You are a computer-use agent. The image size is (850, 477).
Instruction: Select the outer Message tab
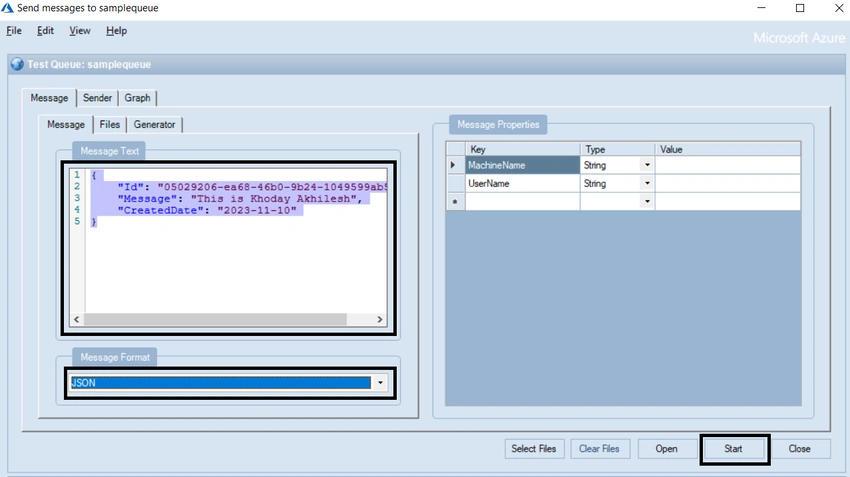click(x=49, y=98)
